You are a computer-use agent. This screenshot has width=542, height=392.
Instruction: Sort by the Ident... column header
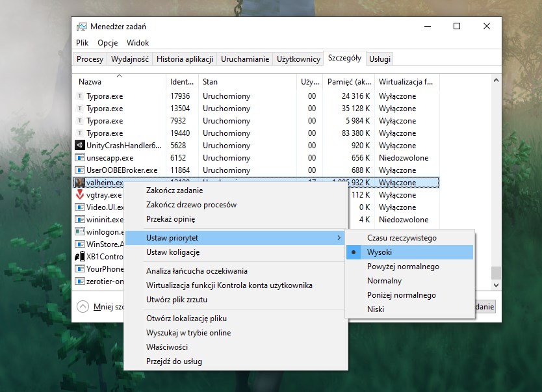coord(182,81)
